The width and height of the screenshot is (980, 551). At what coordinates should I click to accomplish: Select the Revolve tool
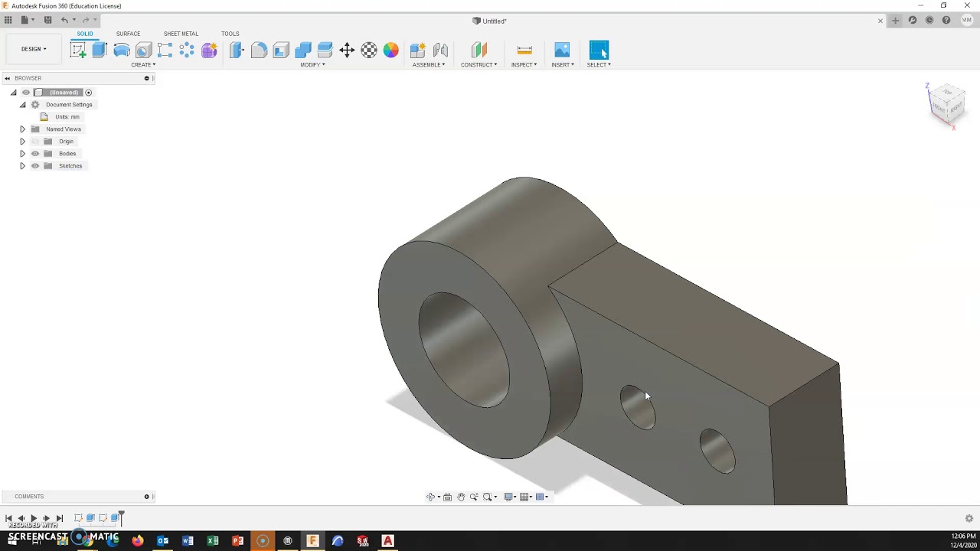(122, 51)
